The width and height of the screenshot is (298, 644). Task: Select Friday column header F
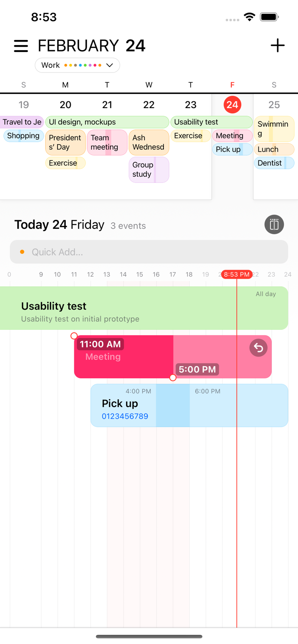click(232, 85)
